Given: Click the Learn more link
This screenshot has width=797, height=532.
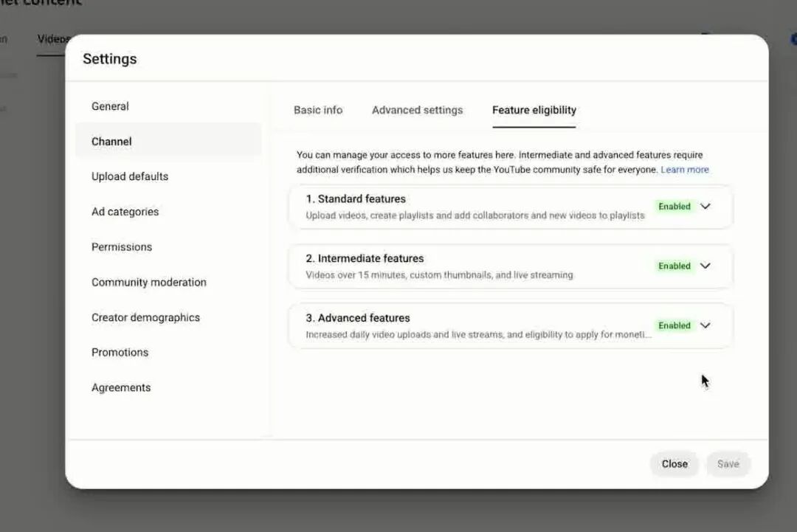Looking at the screenshot, I should pyautogui.click(x=684, y=170).
